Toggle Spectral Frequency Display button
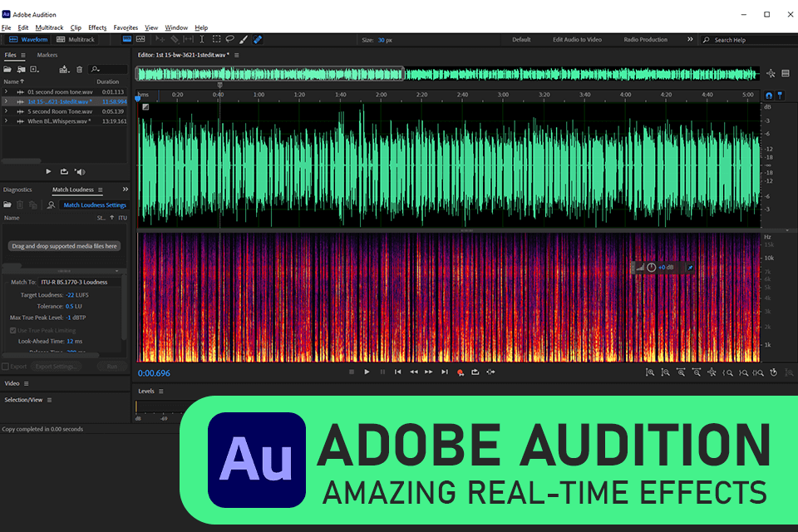This screenshot has height=532, width=798. [x=127, y=39]
